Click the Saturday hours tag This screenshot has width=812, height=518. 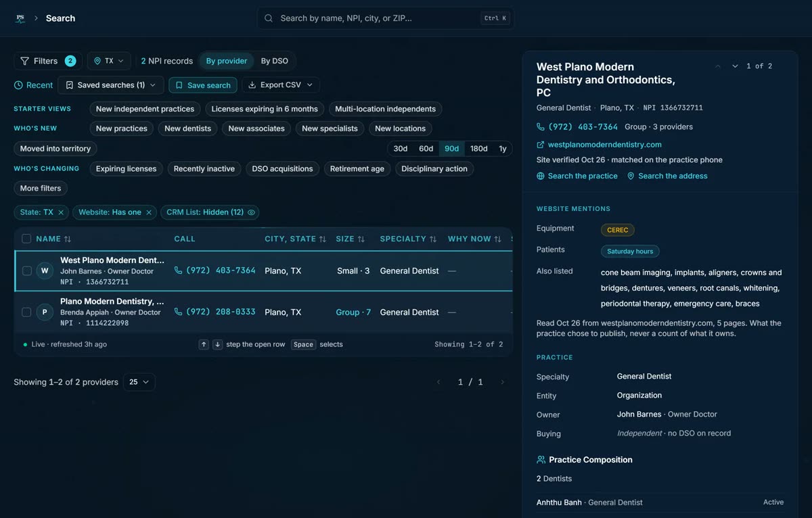pyautogui.click(x=630, y=252)
